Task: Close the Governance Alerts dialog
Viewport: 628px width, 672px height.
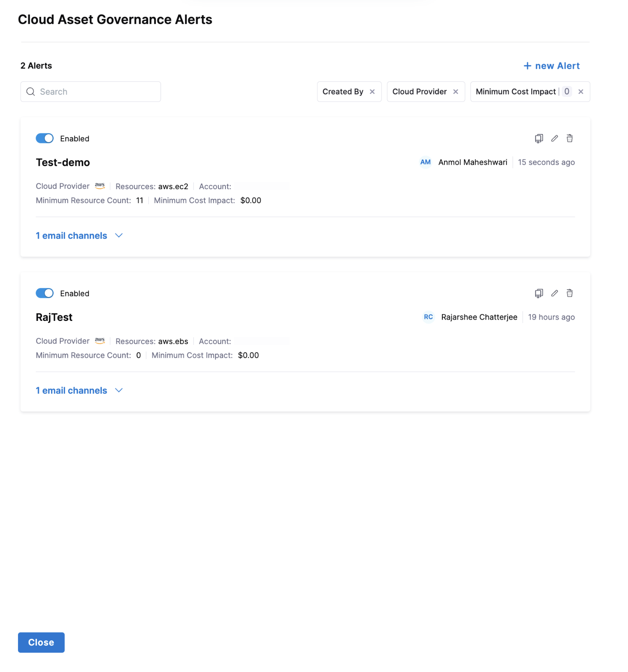Action: click(x=41, y=642)
